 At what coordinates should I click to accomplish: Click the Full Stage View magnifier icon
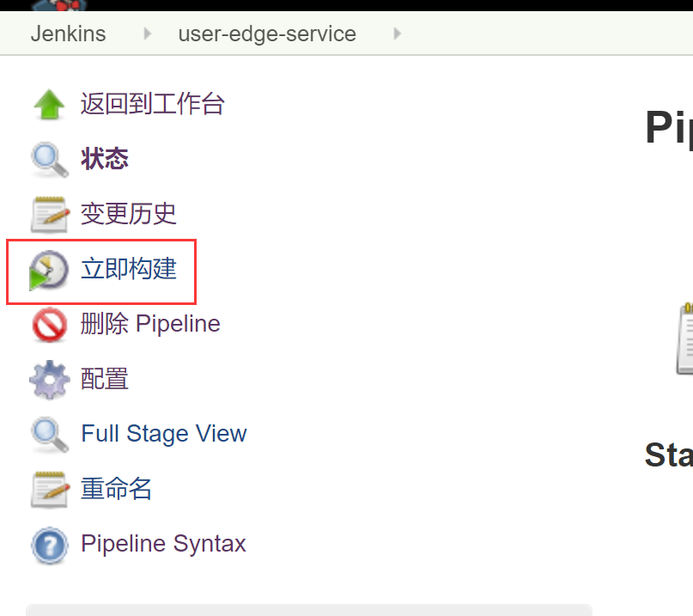pos(49,434)
